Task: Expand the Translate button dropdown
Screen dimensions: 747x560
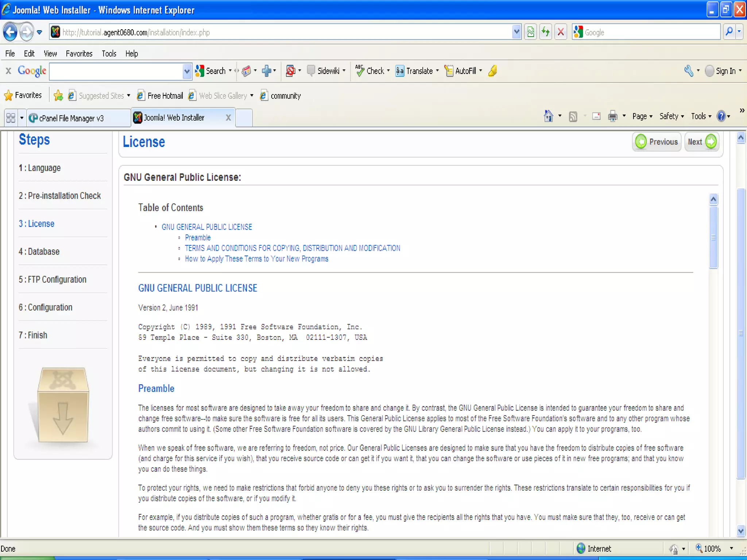Action: click(x=437, y=71)
